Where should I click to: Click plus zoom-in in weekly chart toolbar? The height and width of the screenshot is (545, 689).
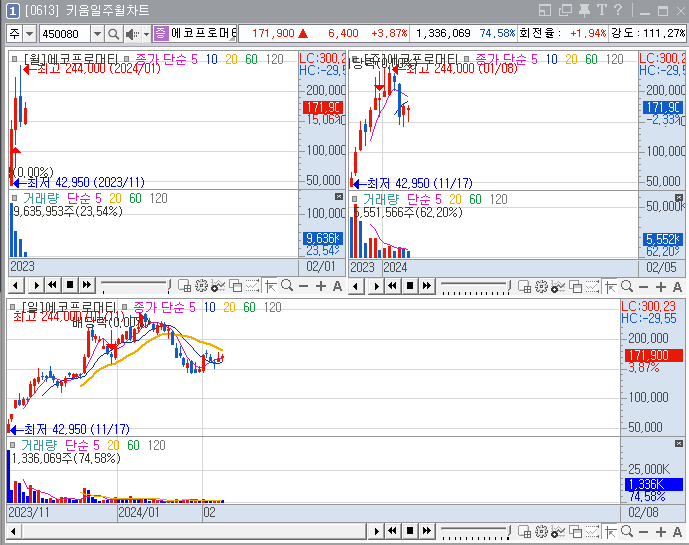(x=661, y=287)
